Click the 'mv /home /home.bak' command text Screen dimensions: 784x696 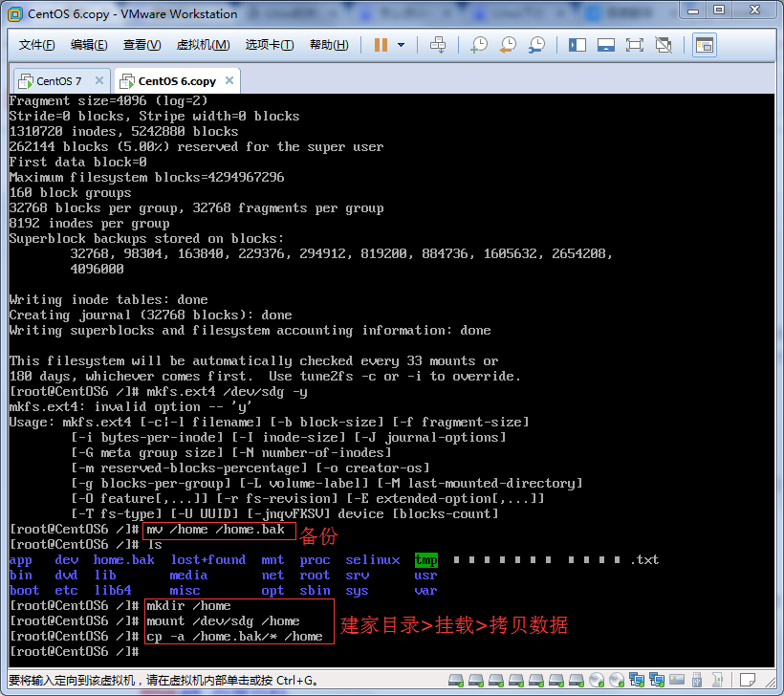(x=215, y=530)
